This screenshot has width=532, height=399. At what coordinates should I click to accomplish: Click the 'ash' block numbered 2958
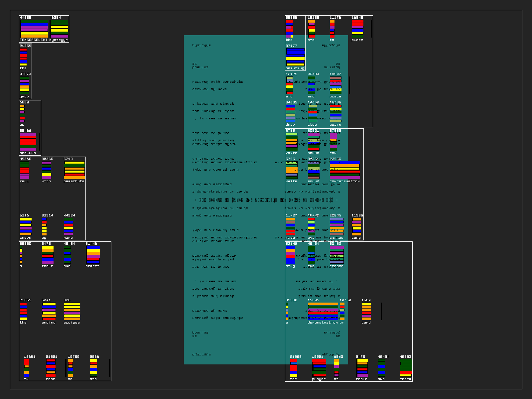coord(93,368)
